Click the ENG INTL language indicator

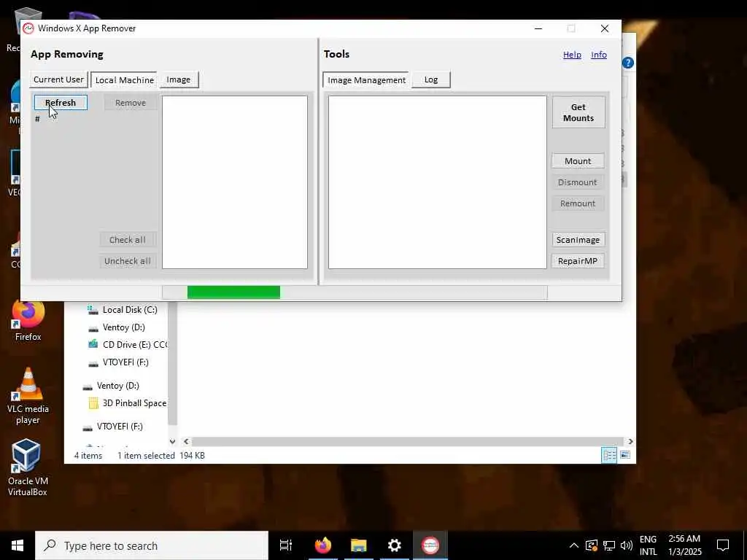pos(648,545)
